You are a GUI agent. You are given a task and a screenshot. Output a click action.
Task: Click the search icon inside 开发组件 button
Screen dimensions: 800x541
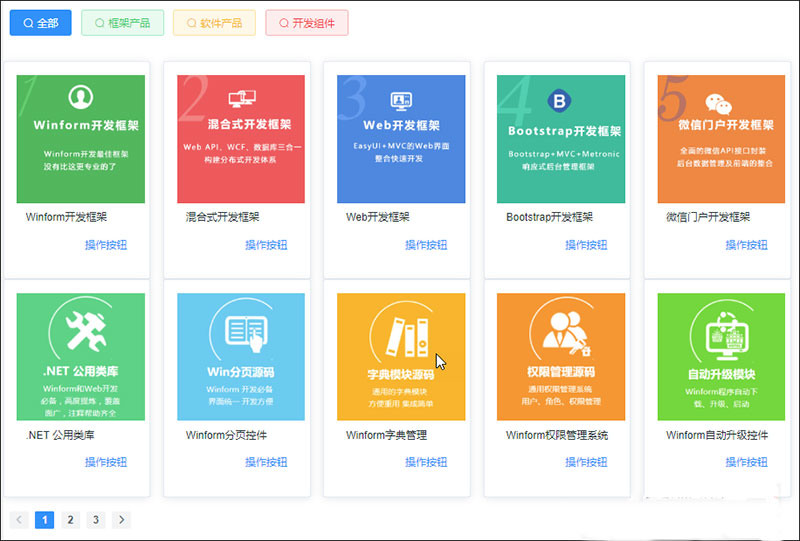pos(284,23)
